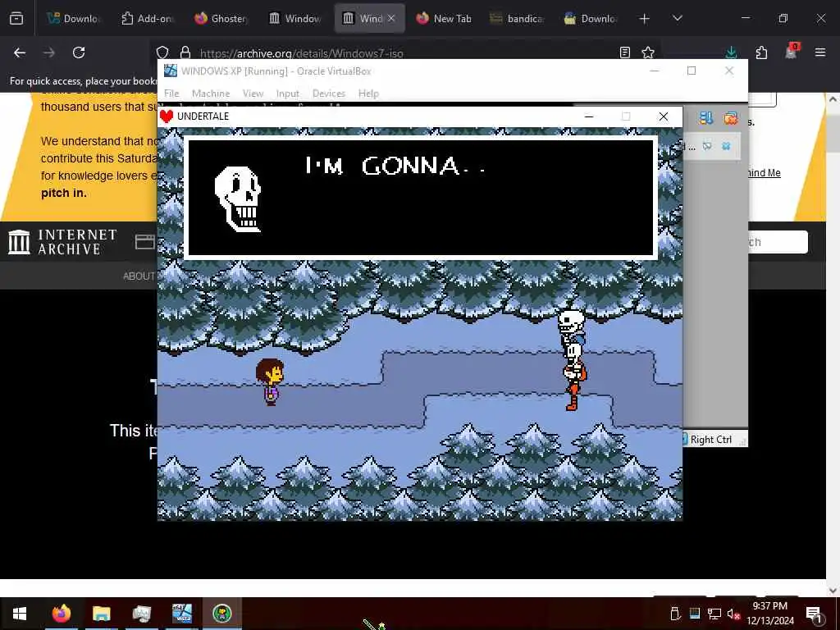The height and width of the screenshot is (630, 840).
Task: Open the Windows notification center
Action: point(814,614)
